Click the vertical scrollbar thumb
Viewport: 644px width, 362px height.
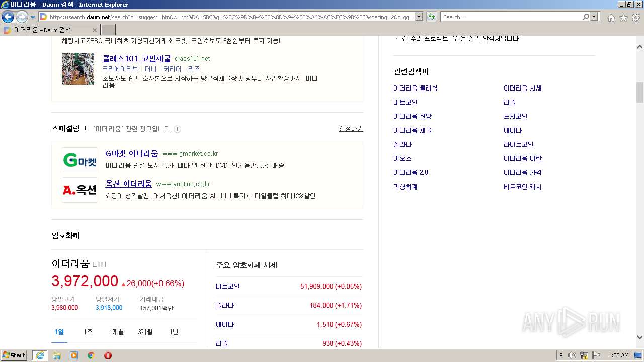click(x=639, y=92)
